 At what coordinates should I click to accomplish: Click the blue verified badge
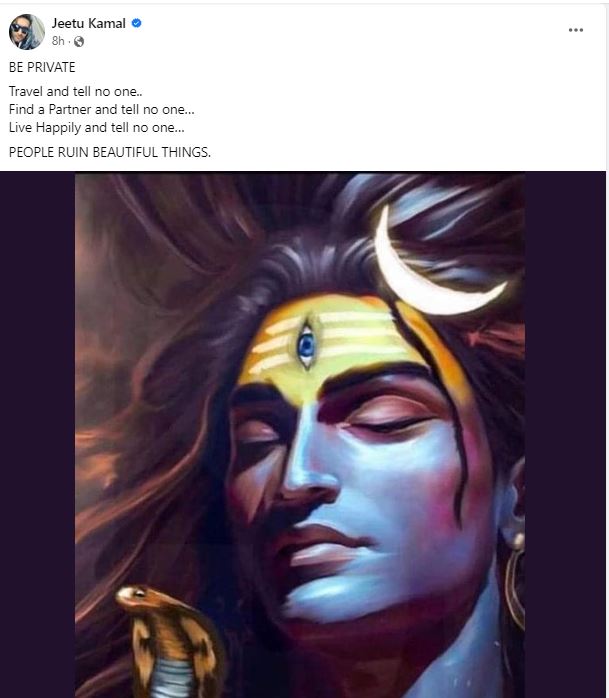click(137, 23)
